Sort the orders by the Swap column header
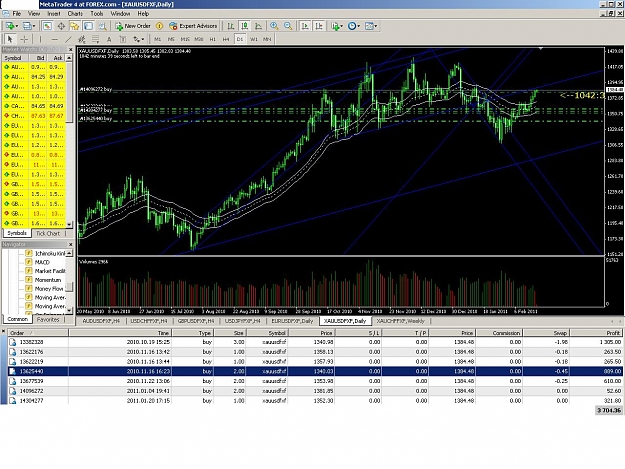The width and height of the screenshot is (625, 469). click(x=546, y=333)
